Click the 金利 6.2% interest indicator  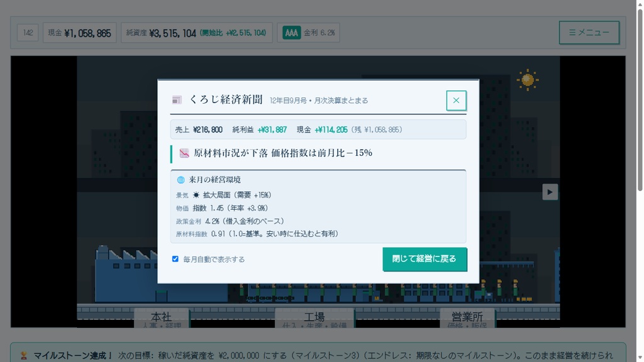tap(319, 33)
